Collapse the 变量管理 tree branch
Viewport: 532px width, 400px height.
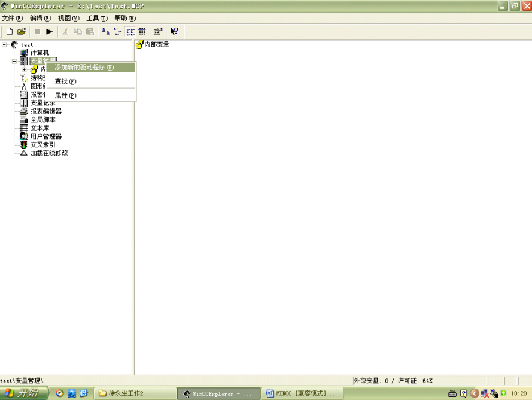tap(14, 62)
